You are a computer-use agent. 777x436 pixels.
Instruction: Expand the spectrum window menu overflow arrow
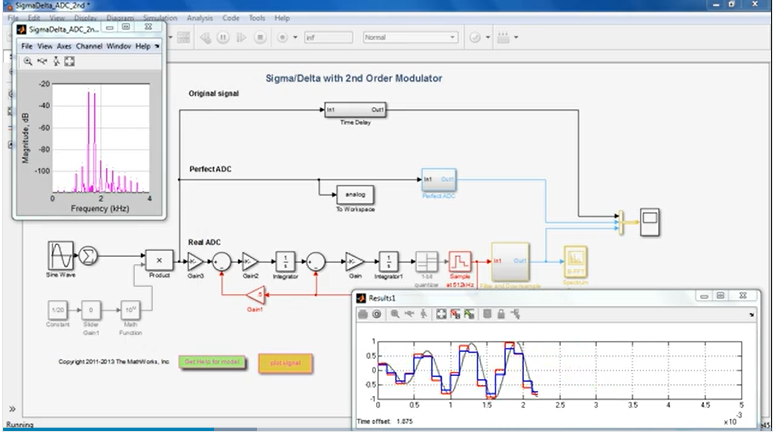point(157,46)
